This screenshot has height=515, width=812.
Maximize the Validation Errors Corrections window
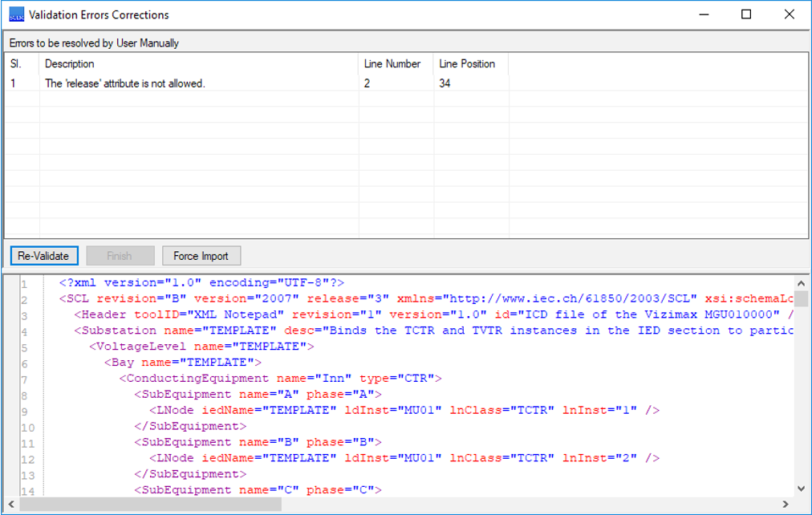click(x=746, y=14)
